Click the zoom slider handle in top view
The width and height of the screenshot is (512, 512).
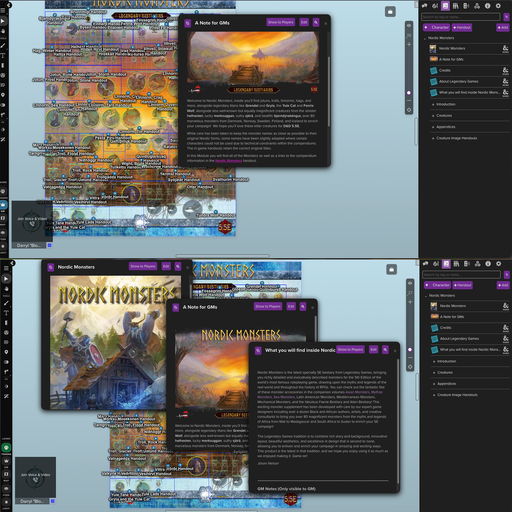pyautogui.click(x=409, y=93)
